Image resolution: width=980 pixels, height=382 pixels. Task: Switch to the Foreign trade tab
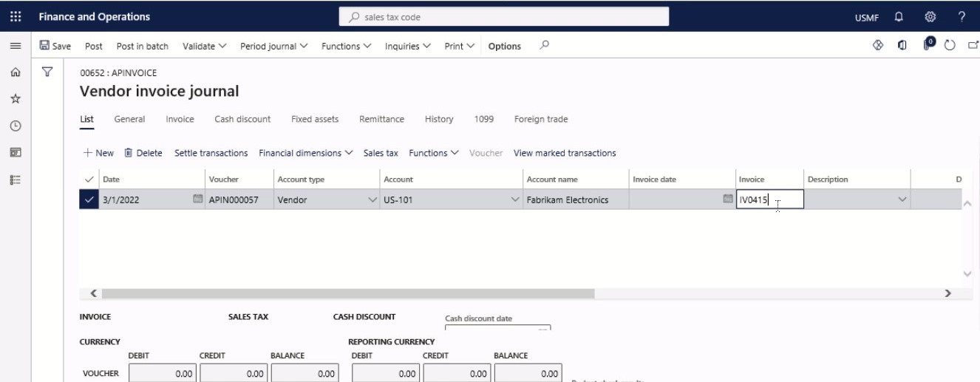pos(541,119)
